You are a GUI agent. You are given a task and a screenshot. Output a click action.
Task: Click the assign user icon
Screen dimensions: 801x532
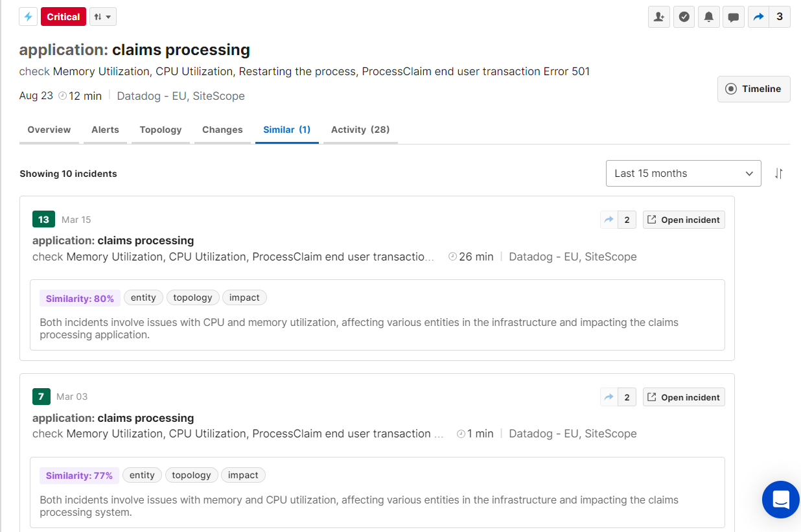659,17
